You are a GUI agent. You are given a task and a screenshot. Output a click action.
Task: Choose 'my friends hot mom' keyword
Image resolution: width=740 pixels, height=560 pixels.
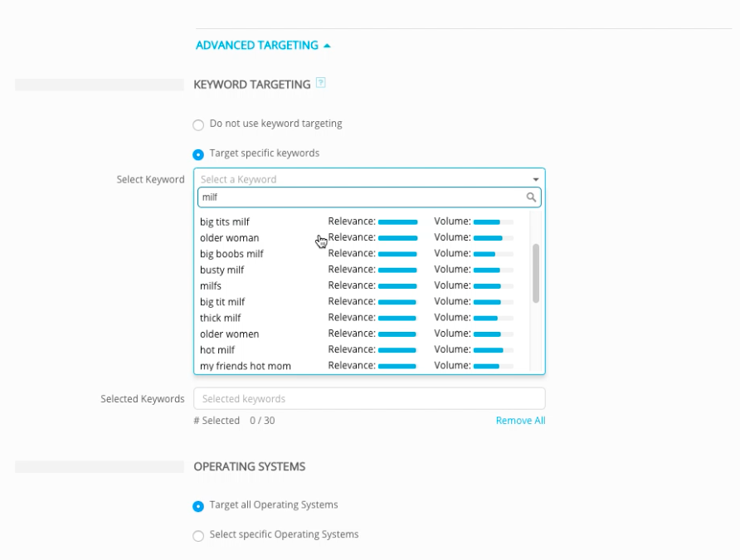[x=246, y=366]
